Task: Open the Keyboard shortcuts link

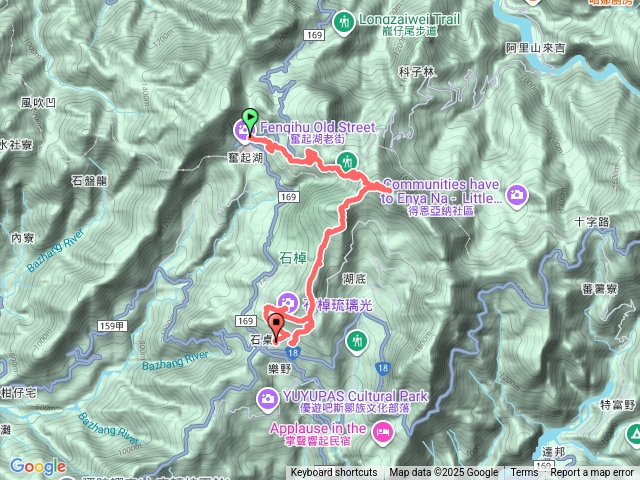Action: [333, 473]
